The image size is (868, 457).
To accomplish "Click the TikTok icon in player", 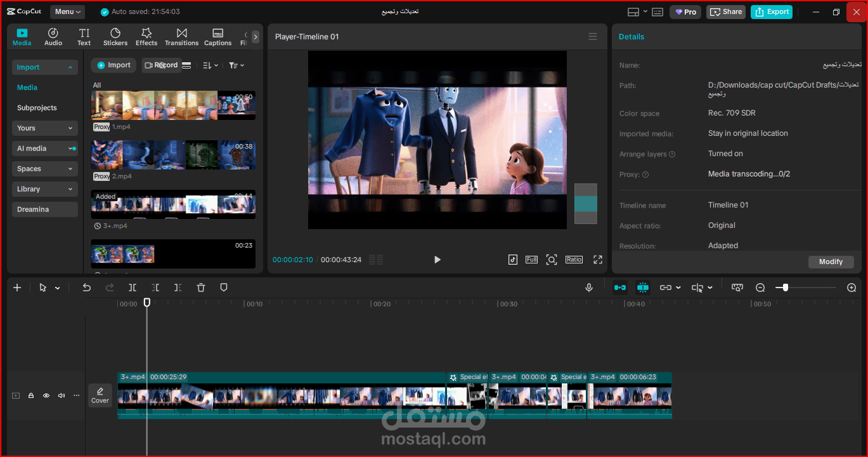I will pos(513,260).
